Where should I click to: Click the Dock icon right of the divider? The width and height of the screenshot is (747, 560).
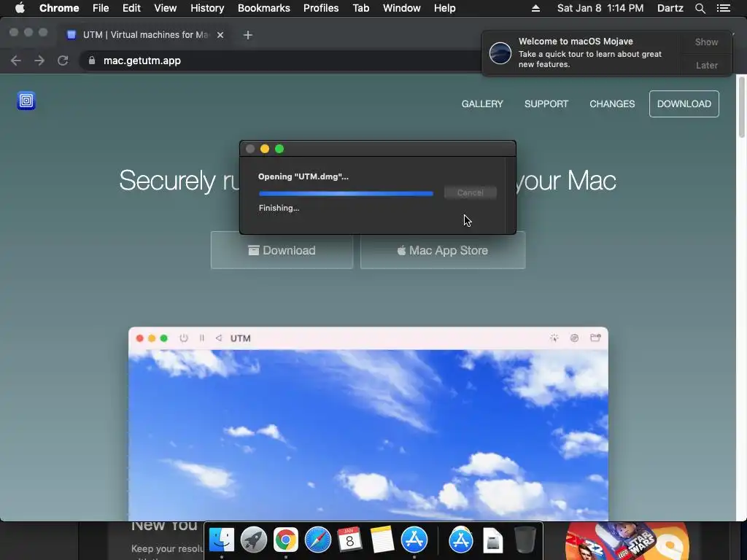click(x=461, y=540)
